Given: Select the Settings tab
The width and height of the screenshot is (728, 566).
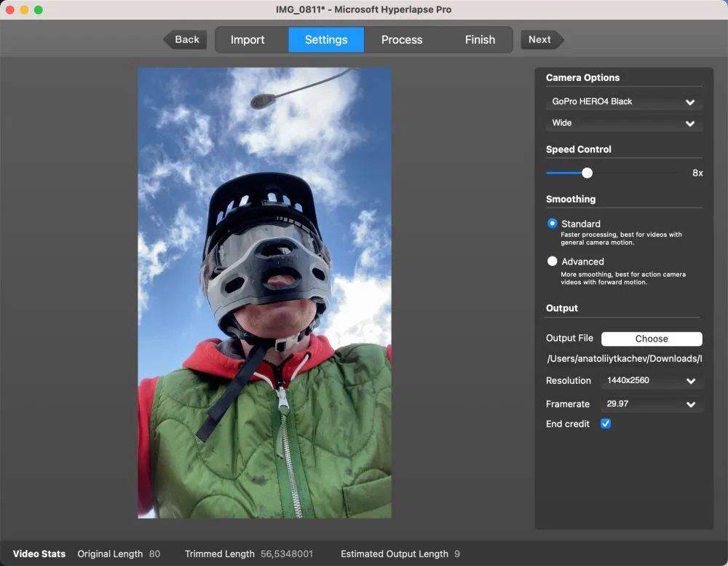Looking at the screenshot, I should [325, 39].
